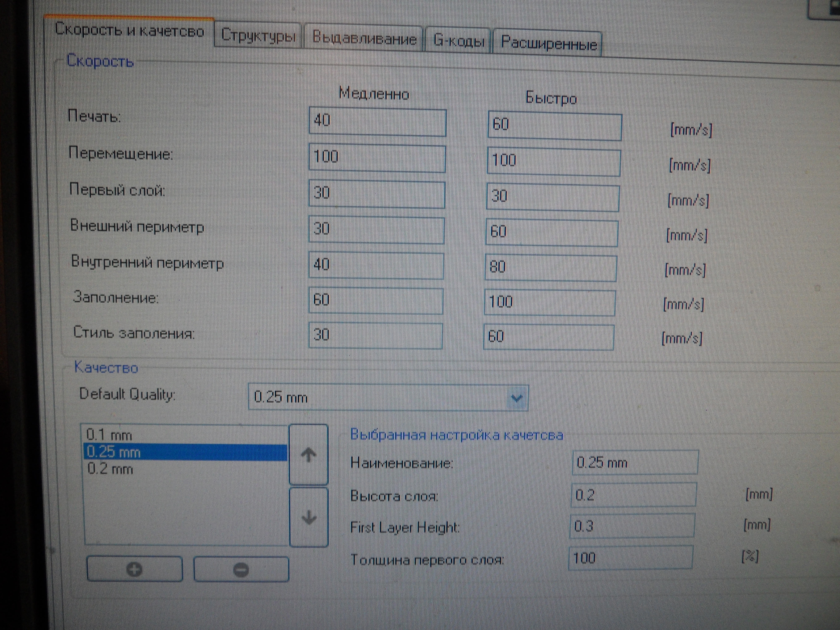The image size is (840, 630).
Task: Click the down arrow move-down button
Action: tap(308, 517)
